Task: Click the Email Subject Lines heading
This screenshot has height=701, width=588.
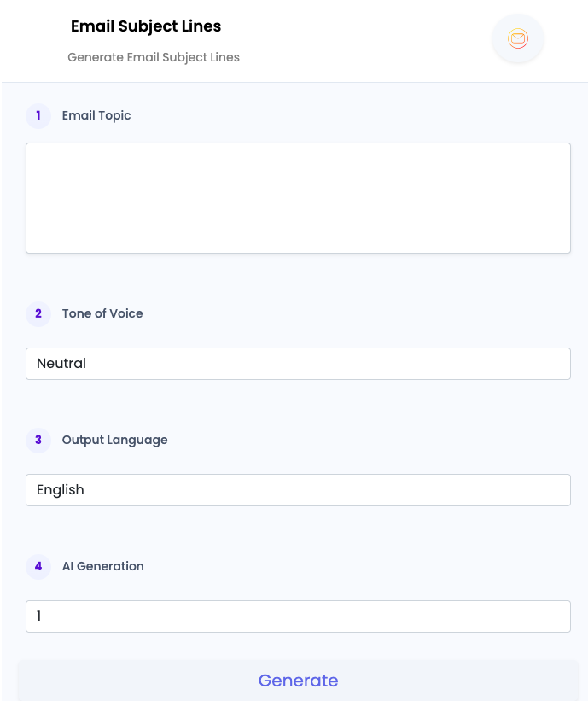Action: coord(146,26)
